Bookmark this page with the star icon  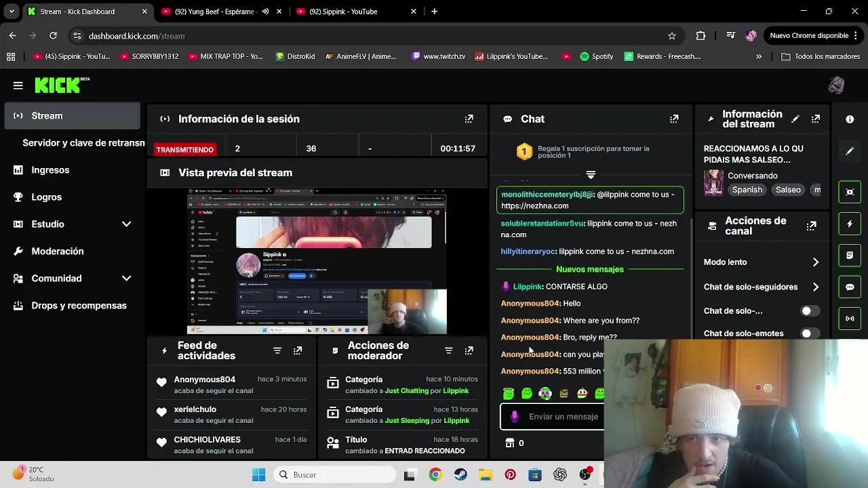[x=672, y=36]
